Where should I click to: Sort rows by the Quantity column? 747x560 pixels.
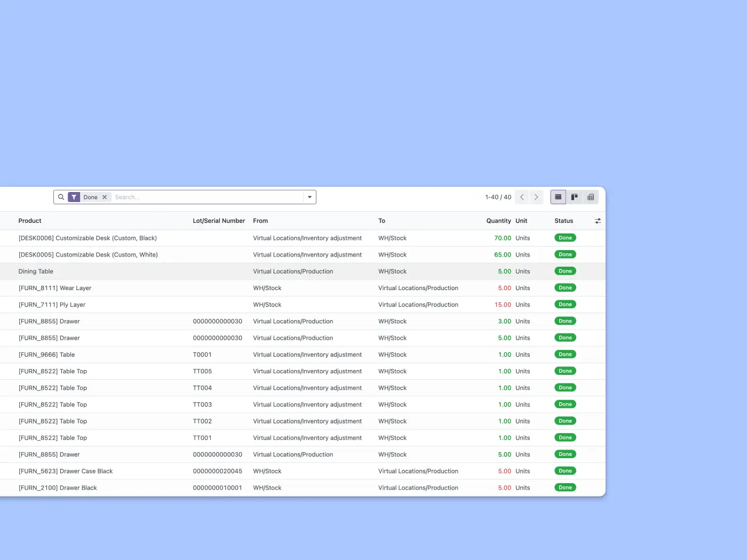point(497,221)
